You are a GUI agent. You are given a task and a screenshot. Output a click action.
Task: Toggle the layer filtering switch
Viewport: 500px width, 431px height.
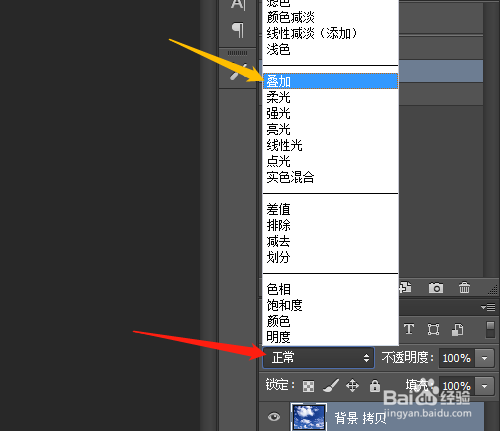tap(490, 330)
